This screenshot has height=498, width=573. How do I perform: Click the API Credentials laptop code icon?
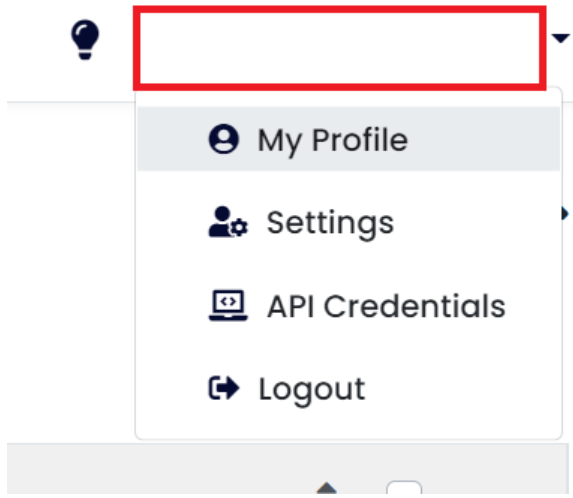coord(228,305)
